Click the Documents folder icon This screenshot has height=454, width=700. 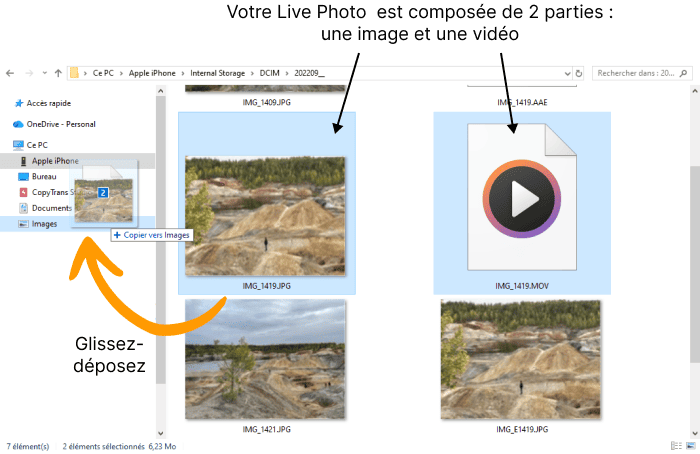click(24, 208)
